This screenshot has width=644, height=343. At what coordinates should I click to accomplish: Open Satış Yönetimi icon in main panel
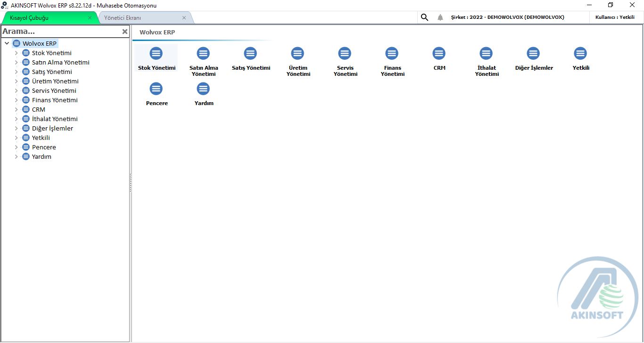tap(250, 53)
